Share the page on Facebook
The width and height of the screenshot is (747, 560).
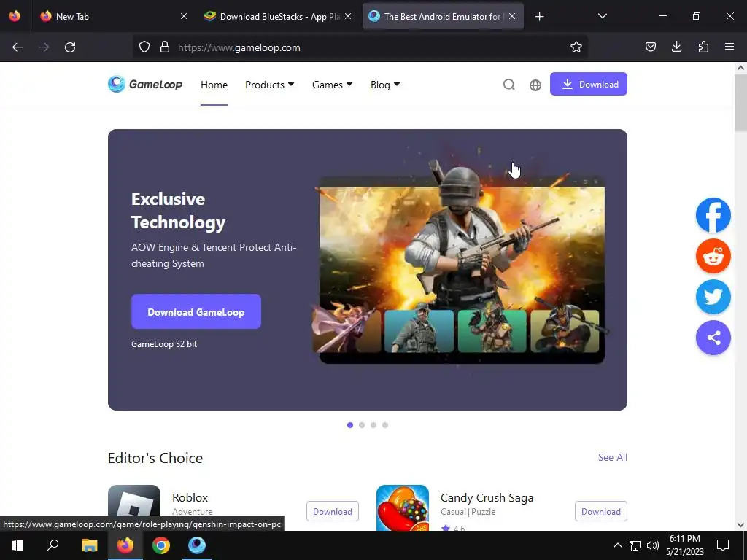[x=713, y=215]
